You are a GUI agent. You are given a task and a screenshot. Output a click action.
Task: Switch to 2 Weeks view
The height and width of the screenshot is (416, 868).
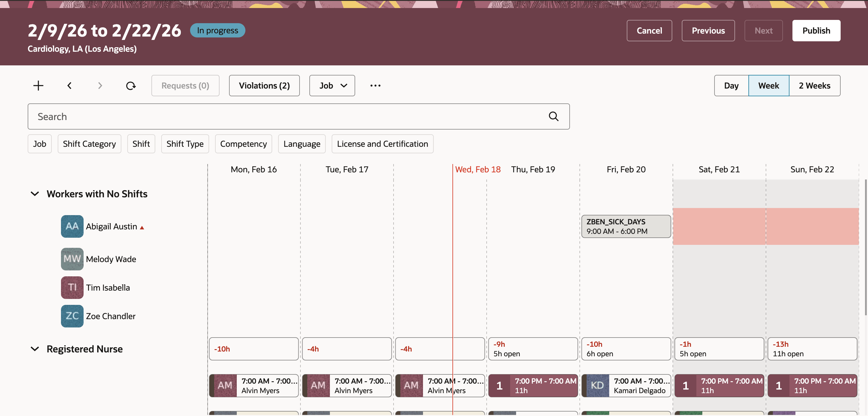[814, 86]
